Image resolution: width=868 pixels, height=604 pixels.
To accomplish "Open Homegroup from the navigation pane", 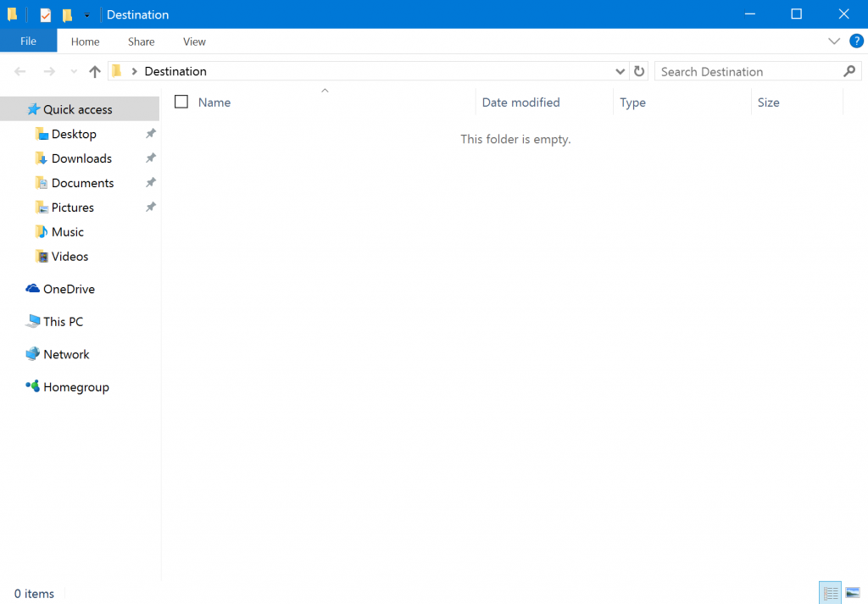I will tap(75, 386).
